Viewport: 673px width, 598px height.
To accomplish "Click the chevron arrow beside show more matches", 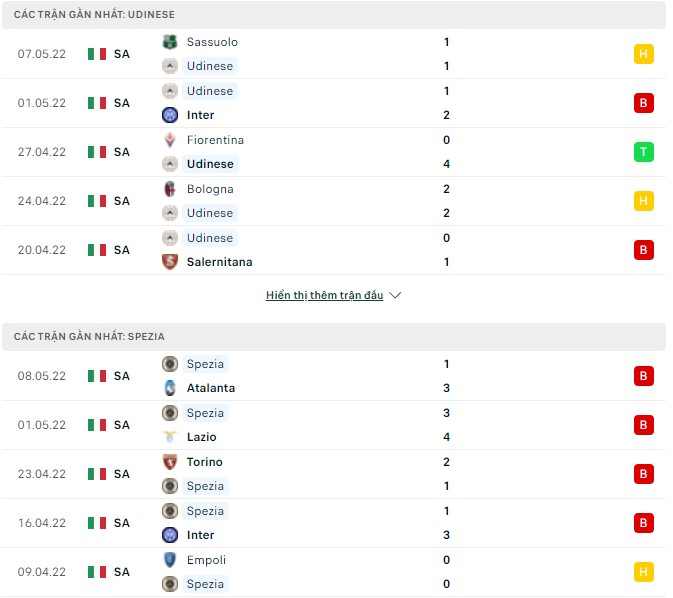I will pos(395,296).
